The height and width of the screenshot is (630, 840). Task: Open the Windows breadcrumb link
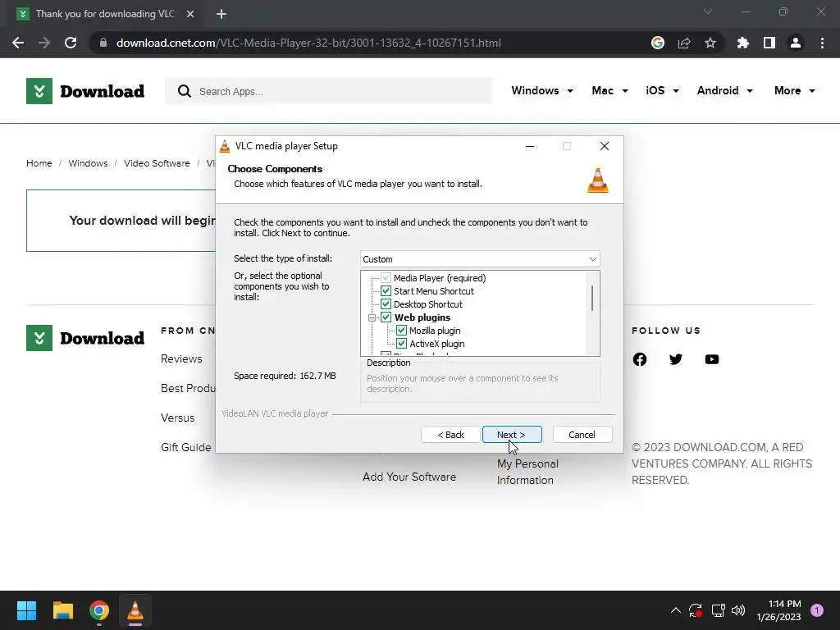coord(88,163)
